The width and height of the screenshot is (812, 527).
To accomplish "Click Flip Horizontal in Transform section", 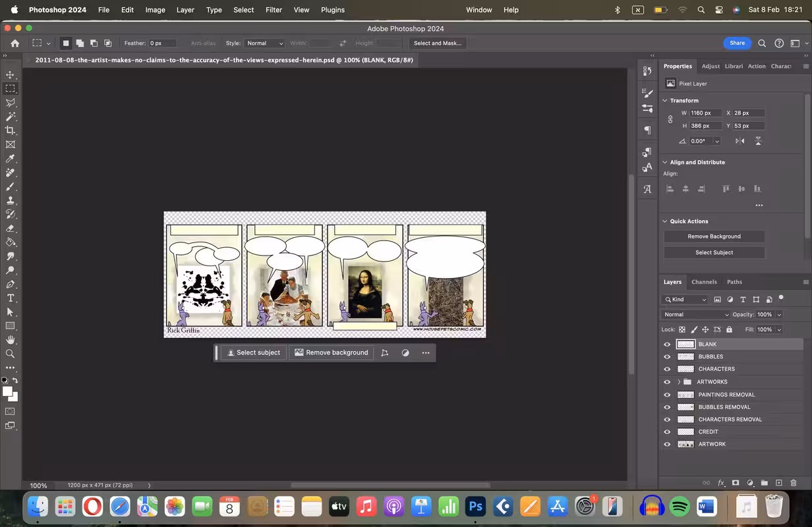I will (739, 141).
